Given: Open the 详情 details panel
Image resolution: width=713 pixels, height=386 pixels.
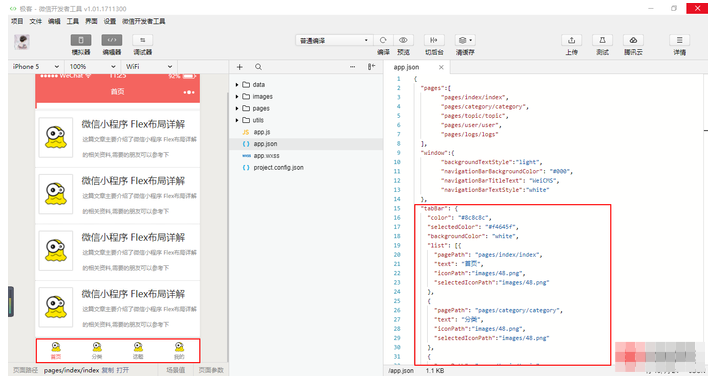Looking at the screenshot, I should coord(679,40).
